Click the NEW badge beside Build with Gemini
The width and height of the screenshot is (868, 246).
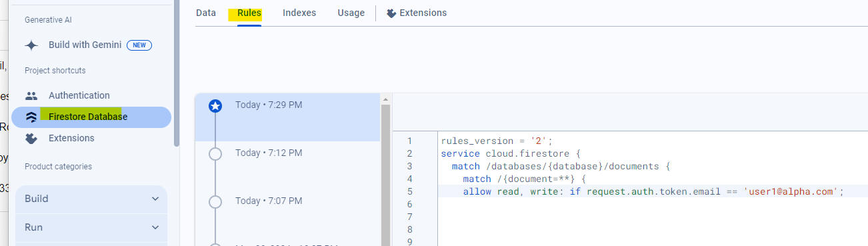coord(139,45)
